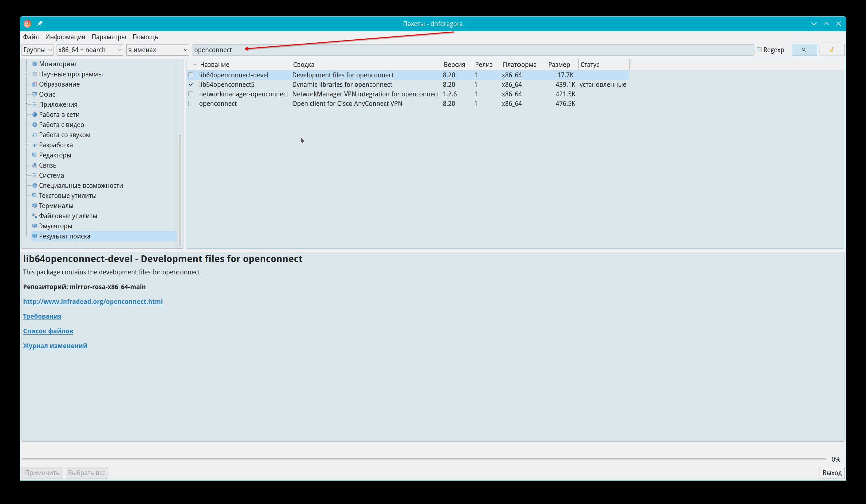The width and height of the screenshot is (866, 504).
Task: Enable the Regexp checkbox
Action: click(x=759, y=50)
